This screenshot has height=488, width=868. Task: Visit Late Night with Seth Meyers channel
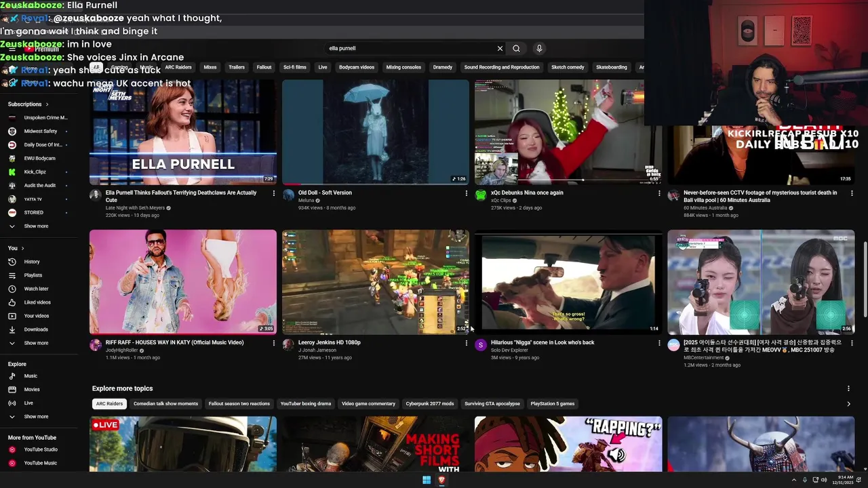click(x=135, y=208)
